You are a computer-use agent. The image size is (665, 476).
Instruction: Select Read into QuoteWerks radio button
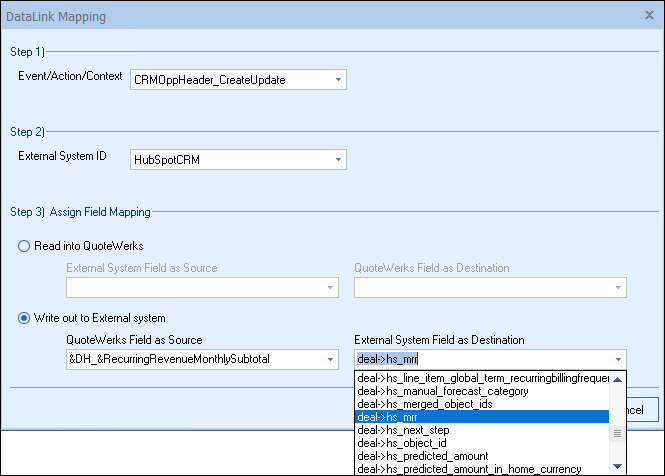click(25, 247)
